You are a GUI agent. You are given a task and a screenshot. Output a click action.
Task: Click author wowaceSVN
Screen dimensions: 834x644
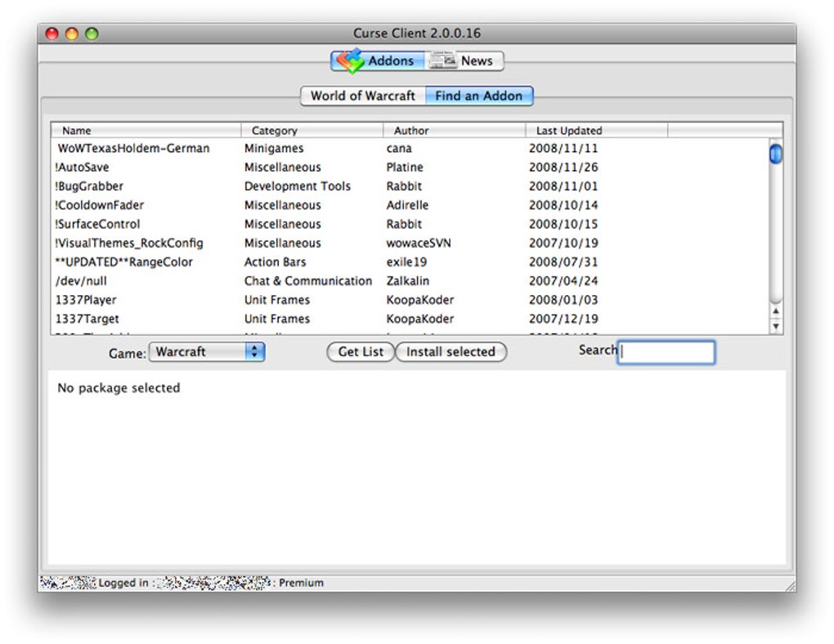coord(419,243)
